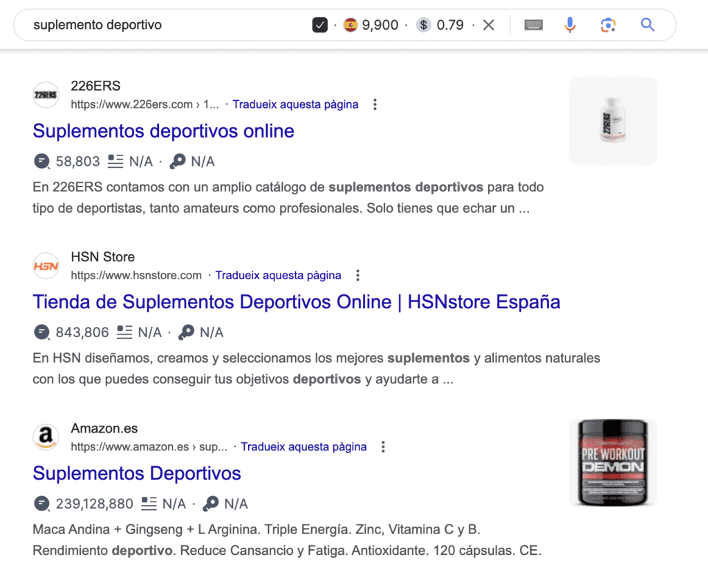The image size is (708, 588).
Task: Click the blue magnifier search button
Action: point(647,24)
